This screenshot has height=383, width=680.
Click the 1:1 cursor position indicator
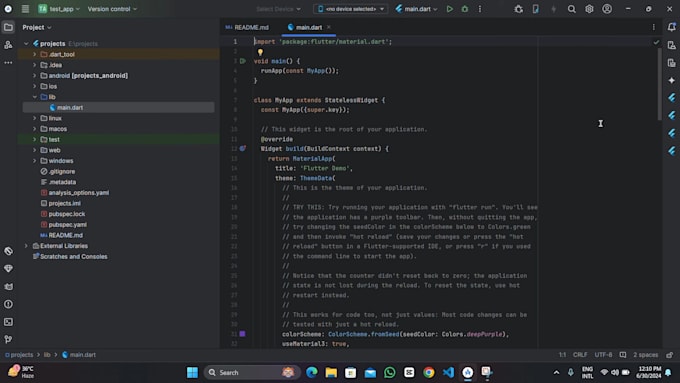[562, 355]
